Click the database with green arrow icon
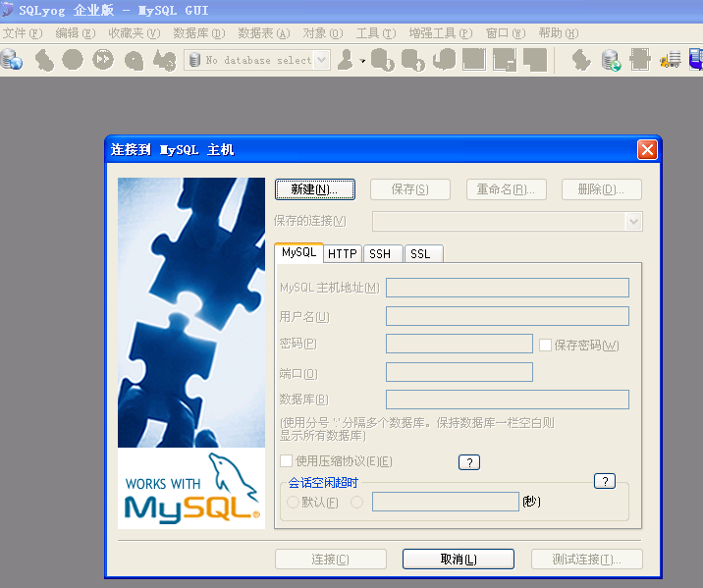The height and width of the screenshot is (588, 703). click(611, 60)
